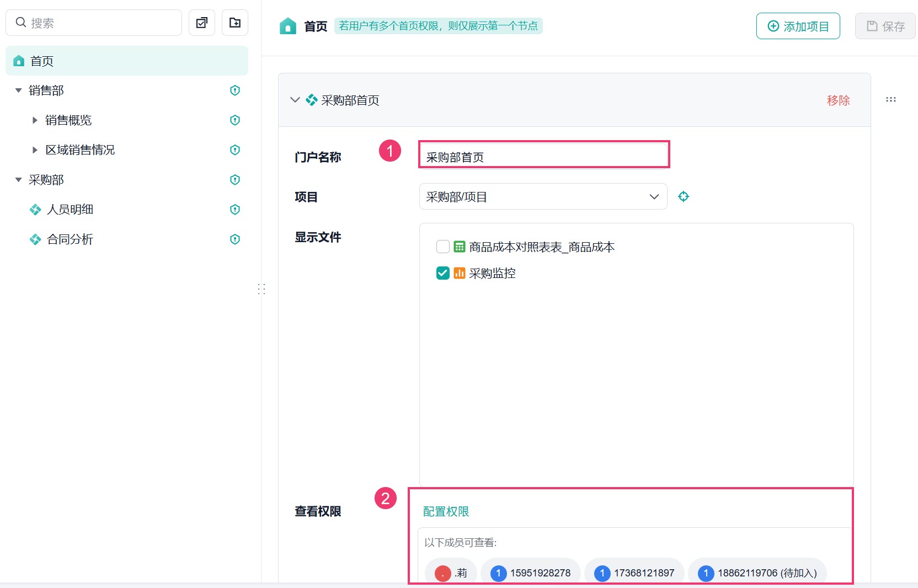Click the chart icon of 采购监控
Viewport: 918px width, 588px height.
[x=460, y=273]
